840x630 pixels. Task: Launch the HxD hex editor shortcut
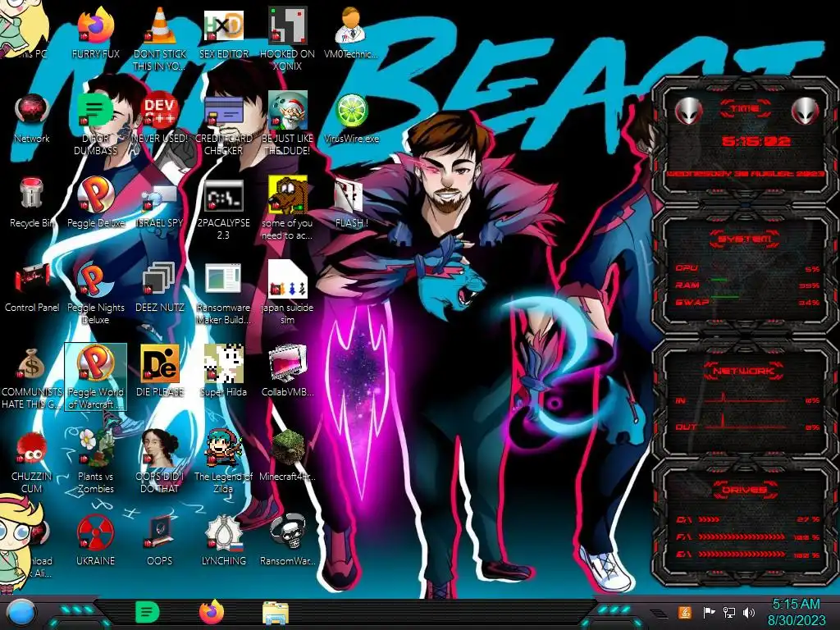pyautogui.click(x=223, y=25)
